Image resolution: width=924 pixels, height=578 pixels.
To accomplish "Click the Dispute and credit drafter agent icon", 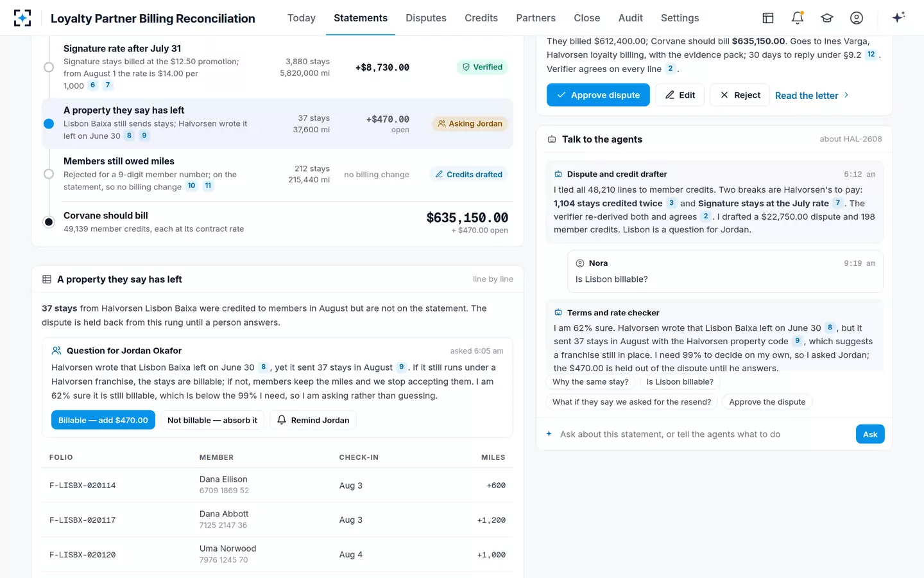I will point(558,174).
